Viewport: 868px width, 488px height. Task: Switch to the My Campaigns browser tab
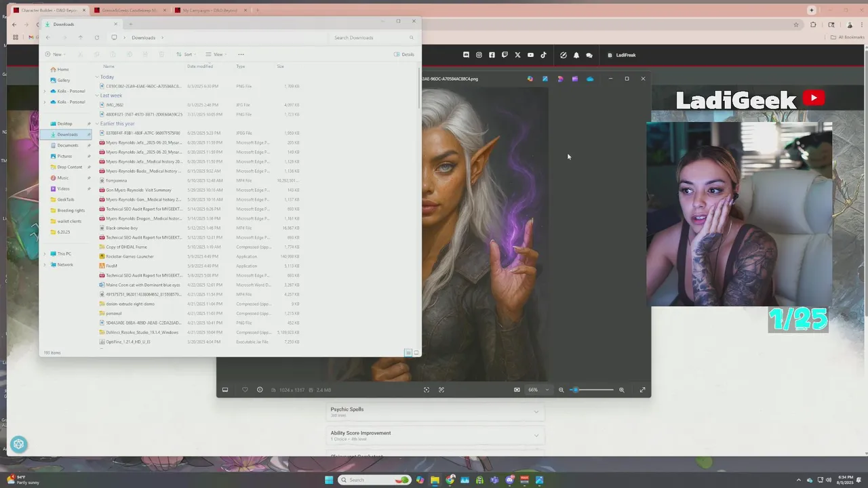click(x=210, y=10)
